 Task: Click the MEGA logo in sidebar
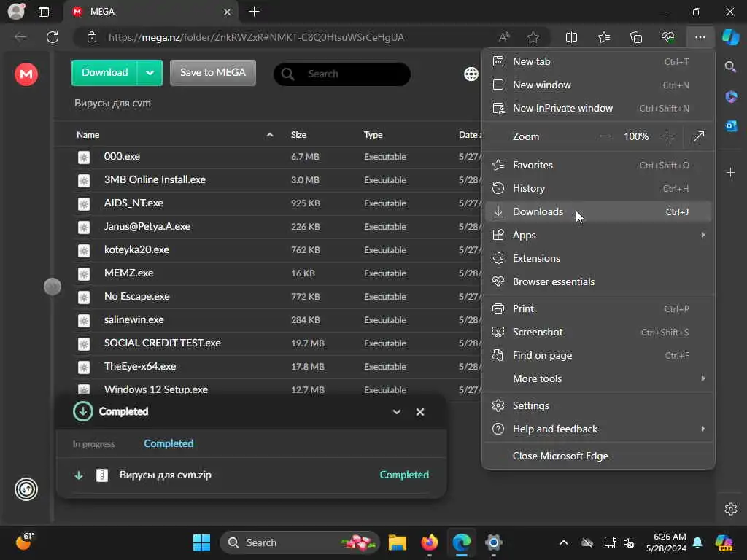click(x=26, y=74)
